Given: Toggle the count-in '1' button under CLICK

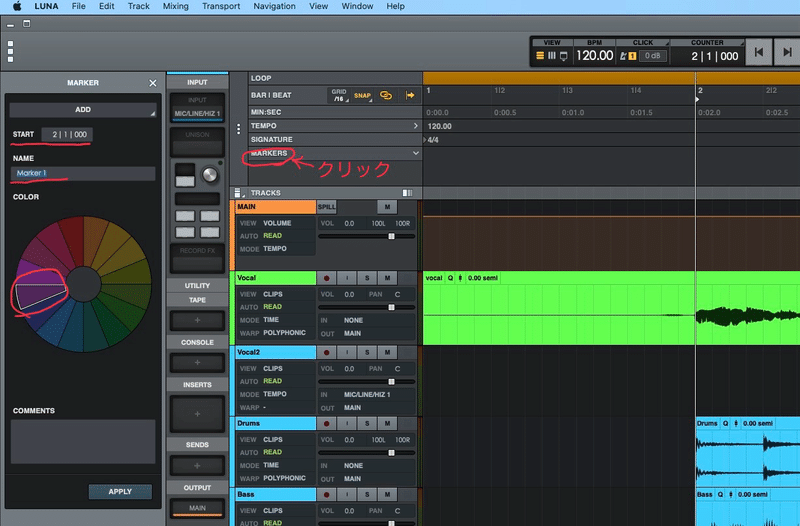Looking at the screenshot, I should tap(632, 56).
